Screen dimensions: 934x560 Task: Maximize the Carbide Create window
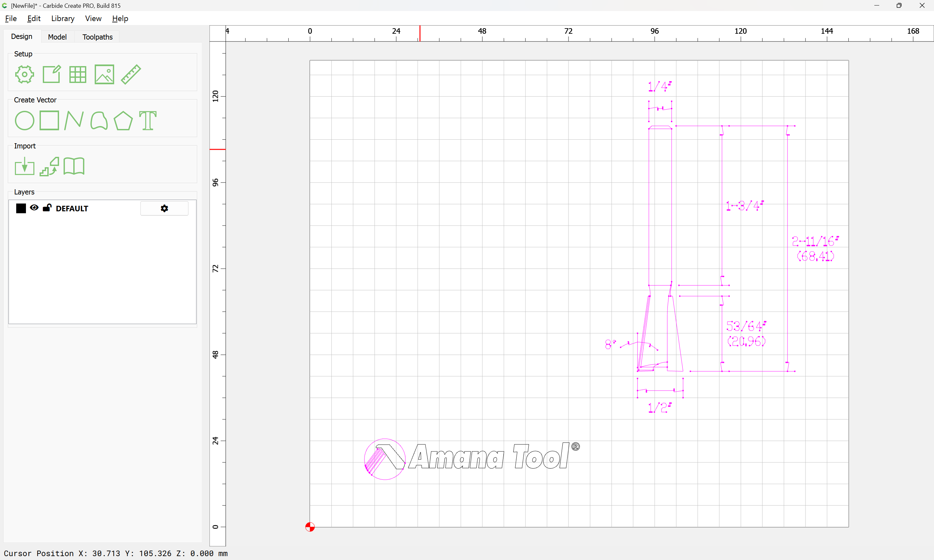click(x=899, y=6)
